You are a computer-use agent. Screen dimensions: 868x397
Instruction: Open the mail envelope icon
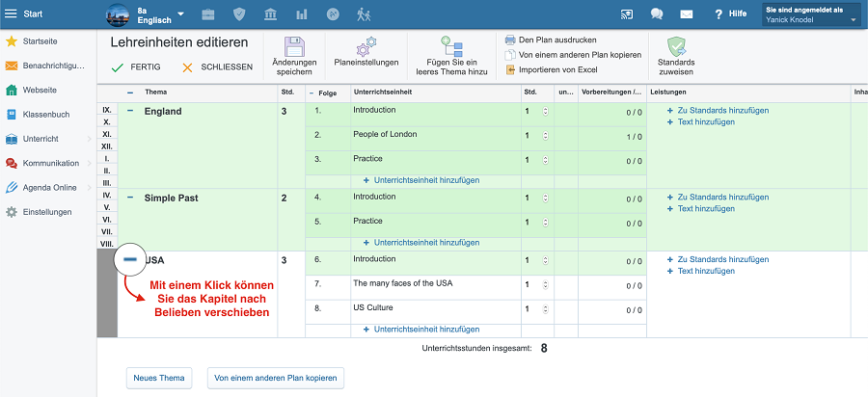tap(687, 14)
